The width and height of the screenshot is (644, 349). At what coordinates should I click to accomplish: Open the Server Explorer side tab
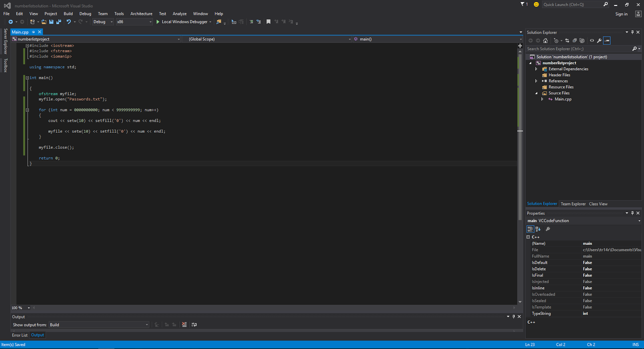coord(5,41)
